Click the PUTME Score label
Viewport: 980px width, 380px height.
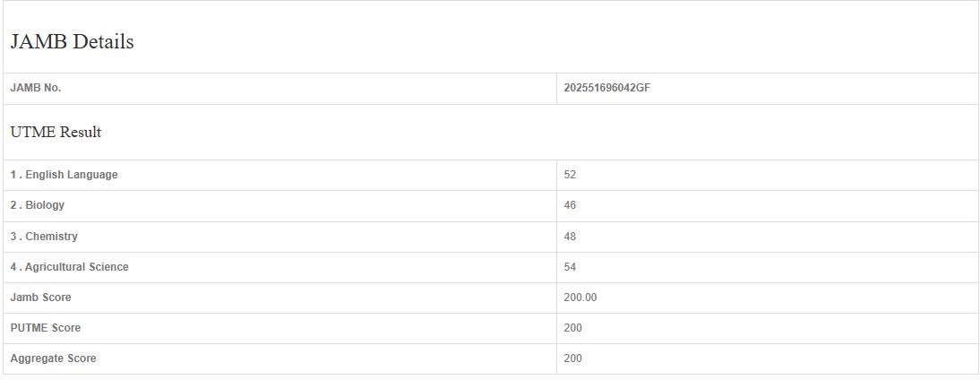click(45, 328)
